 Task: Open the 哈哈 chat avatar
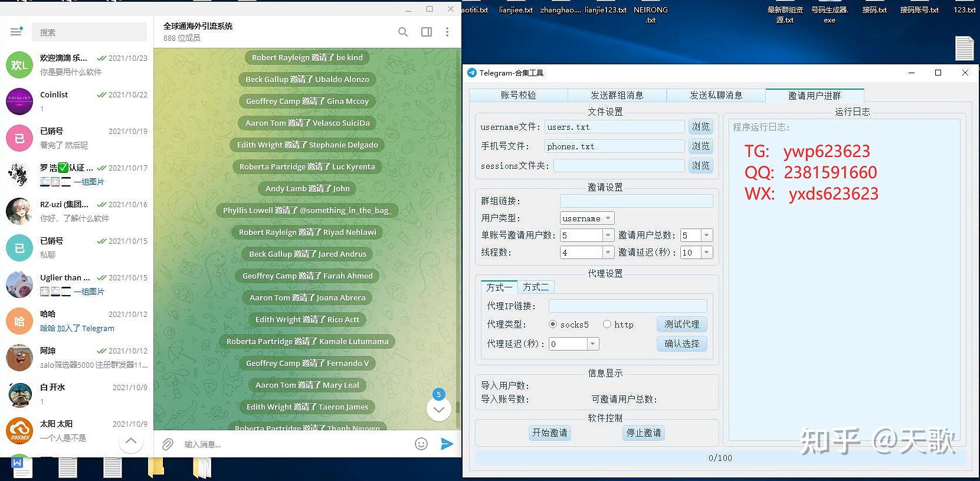tap(19, 321)
